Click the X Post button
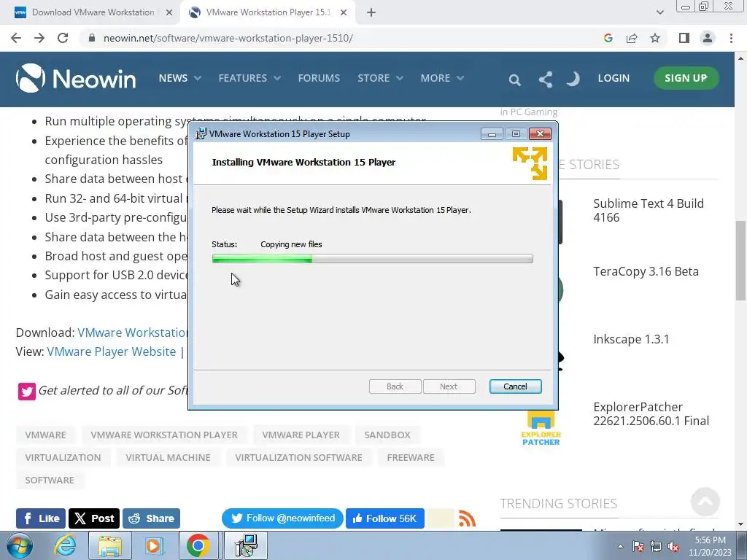Screen dimensions: 747x560 (x=94, y=518)
